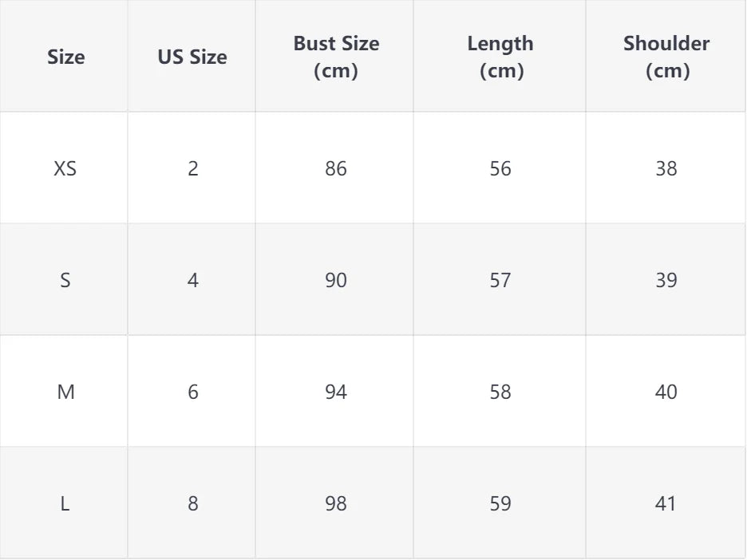Click length 59 cell

[x=500, y=503]
